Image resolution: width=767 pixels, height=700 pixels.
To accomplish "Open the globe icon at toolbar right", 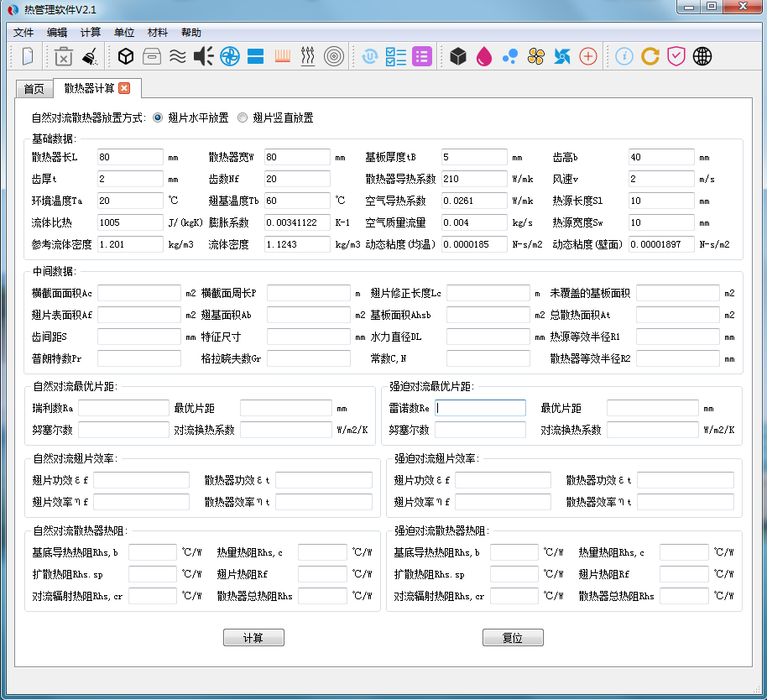I will point(702,56).
